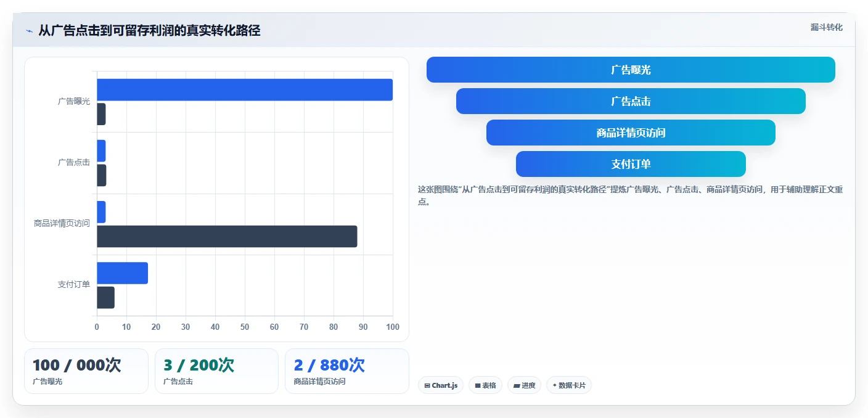Select the 商品详情页访问 funnel stage bar
Screen dimensions: 868x418
pyautogui.click(x=631, y=133)
